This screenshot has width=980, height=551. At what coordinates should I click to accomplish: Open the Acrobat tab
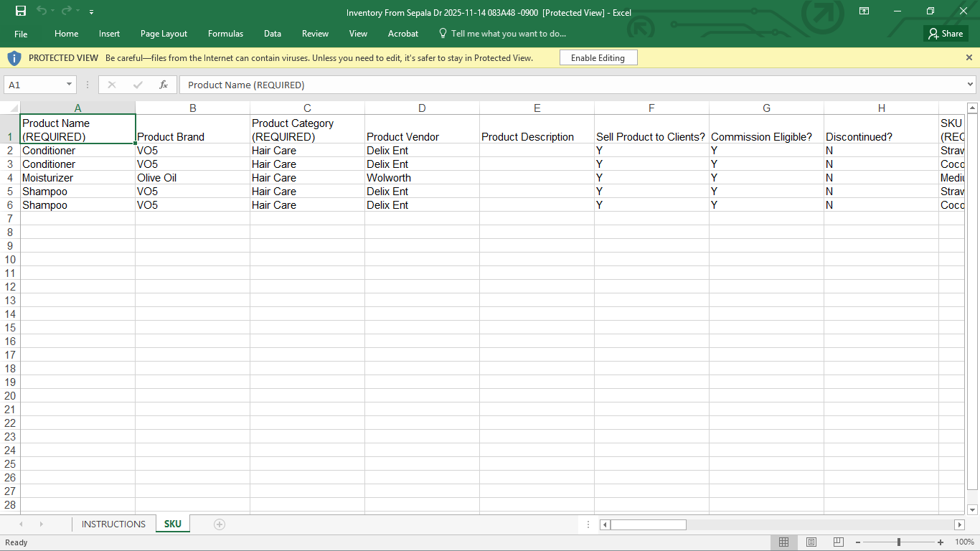tap(403, 34)
